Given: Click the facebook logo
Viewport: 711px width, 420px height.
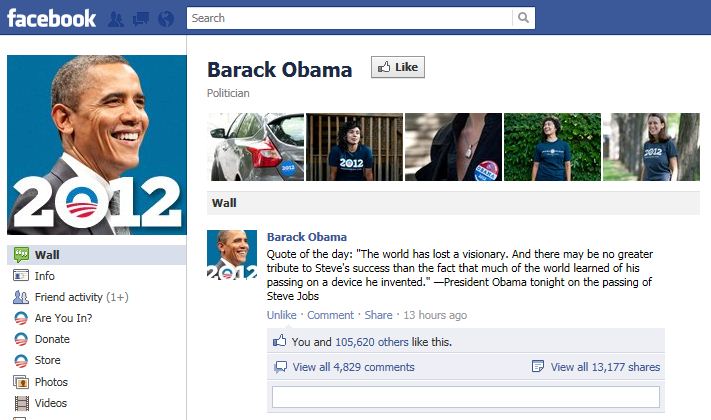Looking at the screenshot, I should point(51,19).
